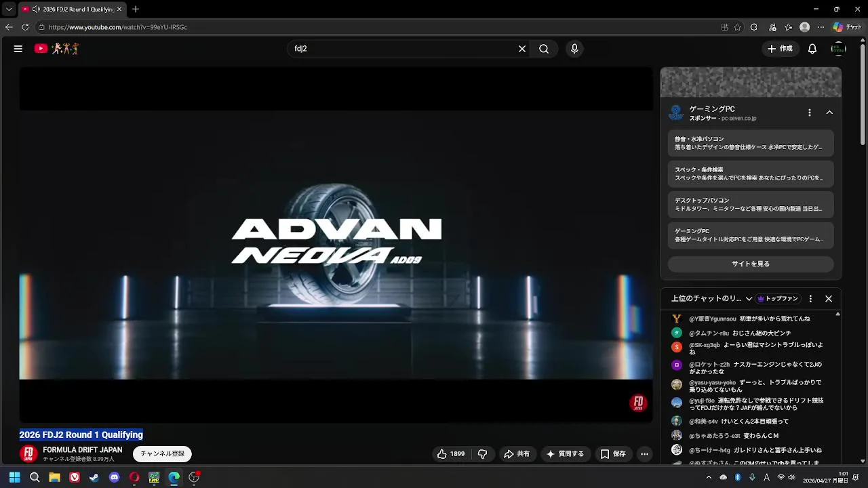Click chat message by @ちーけー-h4g

tap(749, 450)
